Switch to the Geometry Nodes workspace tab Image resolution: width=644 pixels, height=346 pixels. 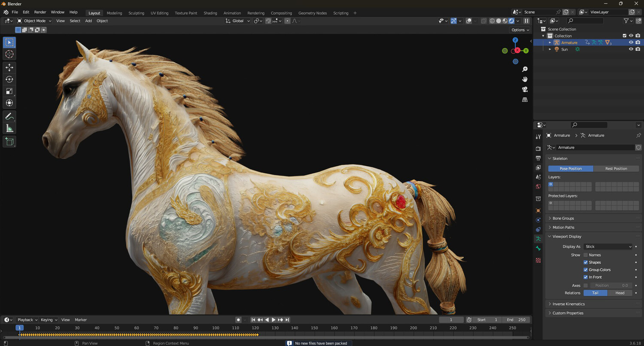coord(313,13)
